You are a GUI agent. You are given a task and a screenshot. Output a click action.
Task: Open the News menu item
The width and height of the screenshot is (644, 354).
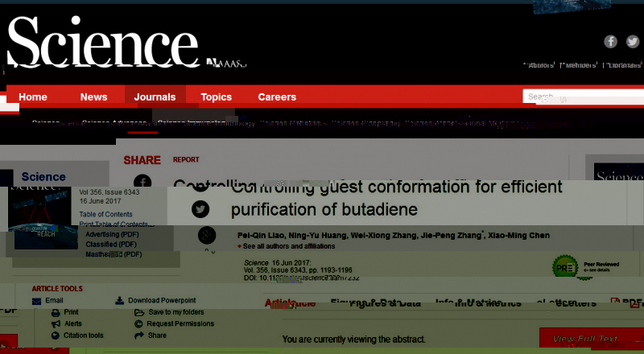(93, 97)
